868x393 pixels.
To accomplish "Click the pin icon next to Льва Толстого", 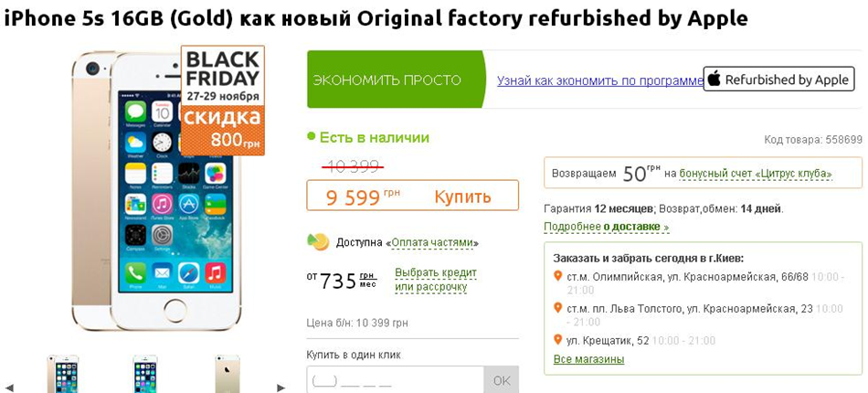I will coord(558,308).
